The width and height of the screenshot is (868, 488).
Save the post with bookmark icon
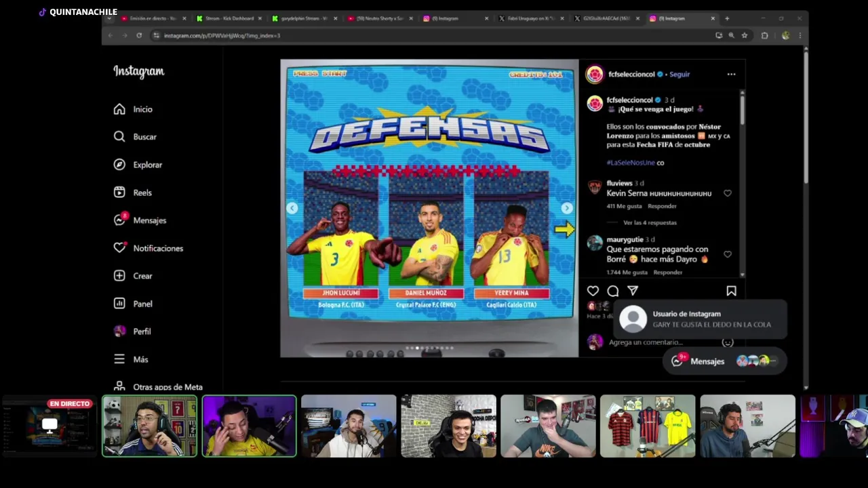[731, 291]
